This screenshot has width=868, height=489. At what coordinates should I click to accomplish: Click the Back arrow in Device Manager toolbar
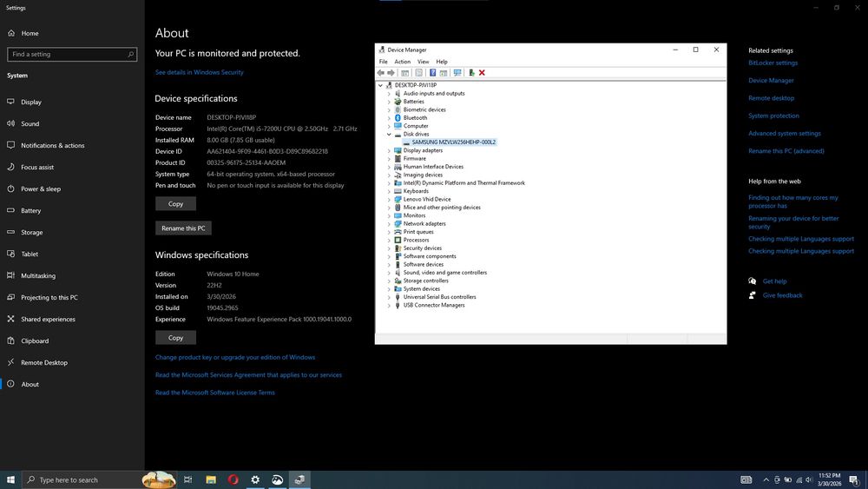[x=381, y=73]
